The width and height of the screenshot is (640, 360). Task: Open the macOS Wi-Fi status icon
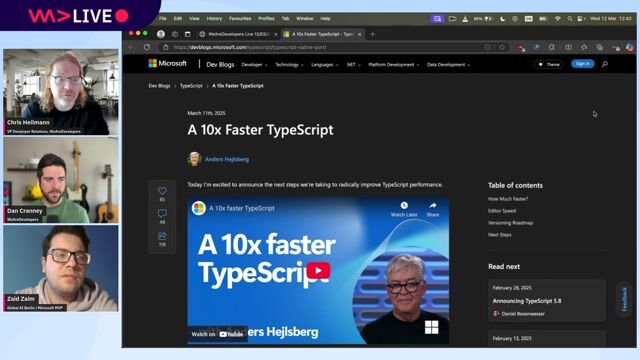click(x=558, y=19)
